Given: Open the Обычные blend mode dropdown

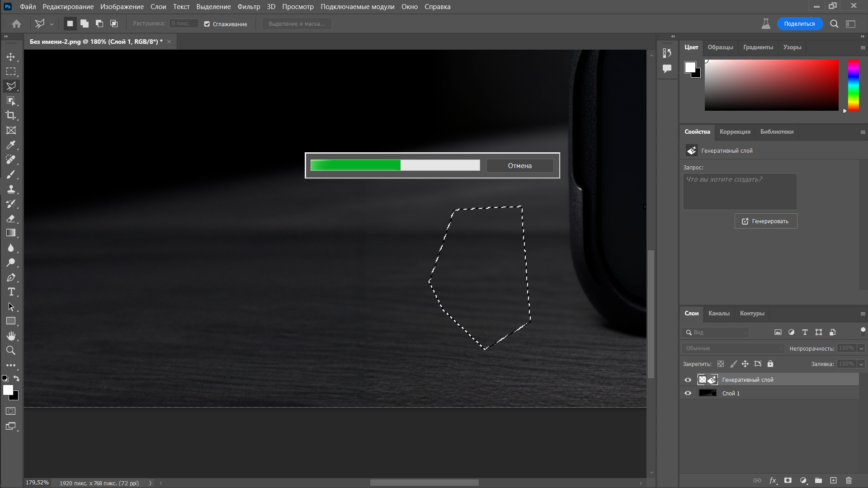Looking at the screenshot, I should (x=732, y=348).
